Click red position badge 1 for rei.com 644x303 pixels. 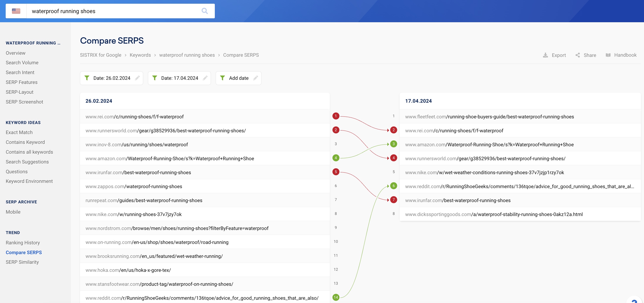pyautogui.click(x=336, y=116)
